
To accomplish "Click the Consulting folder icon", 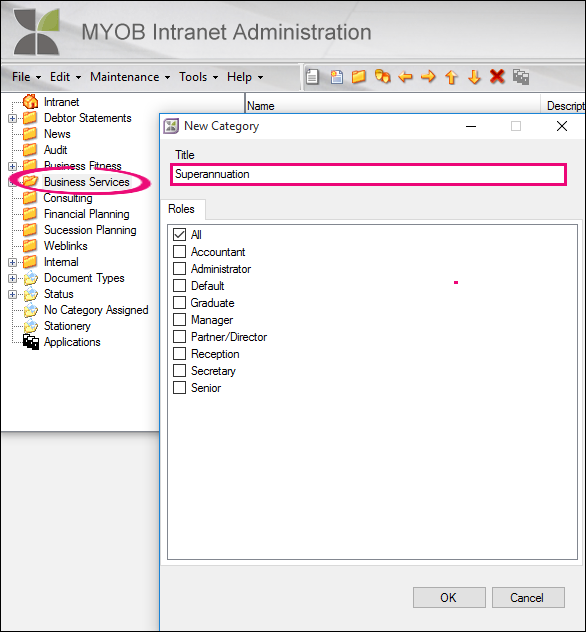I will [x=30, y=198].
